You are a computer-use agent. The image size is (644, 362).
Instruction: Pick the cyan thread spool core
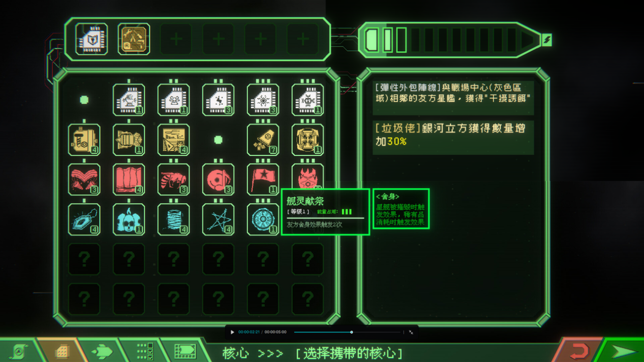173,219
